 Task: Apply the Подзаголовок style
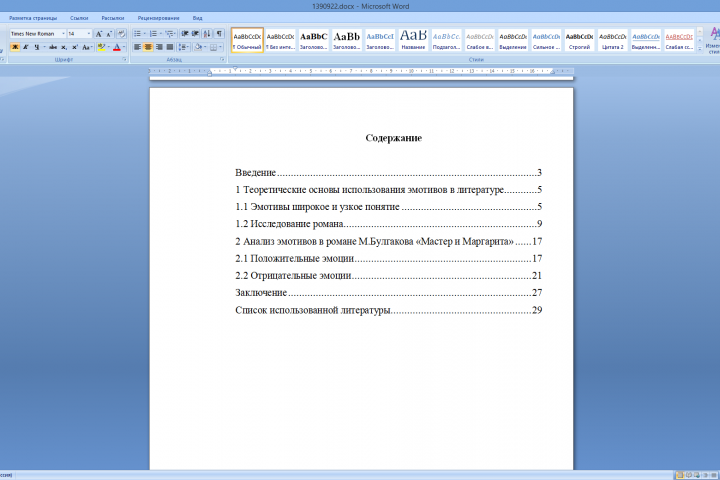446,40
